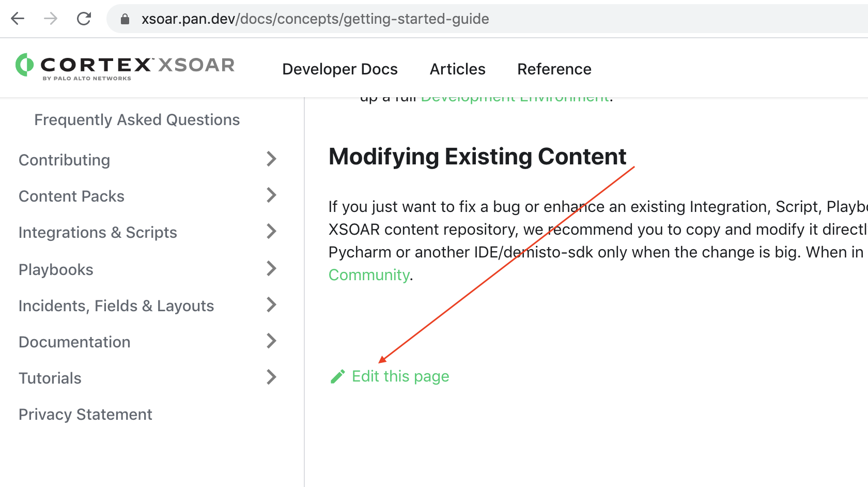Viewport: 868px width, 487px height.
Task: Click the browser forward arrow
Action: pyautogui.click(x=51, y=19)
